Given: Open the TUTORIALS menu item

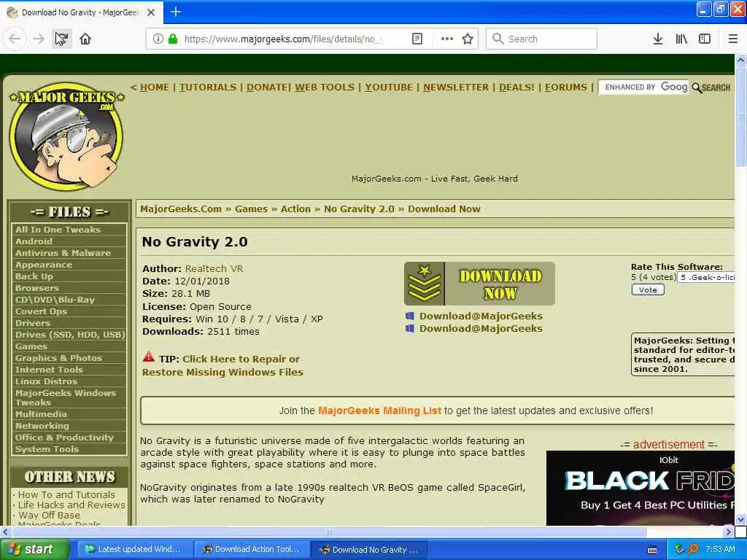Looking at the screenshot, I should pos(208,87).
